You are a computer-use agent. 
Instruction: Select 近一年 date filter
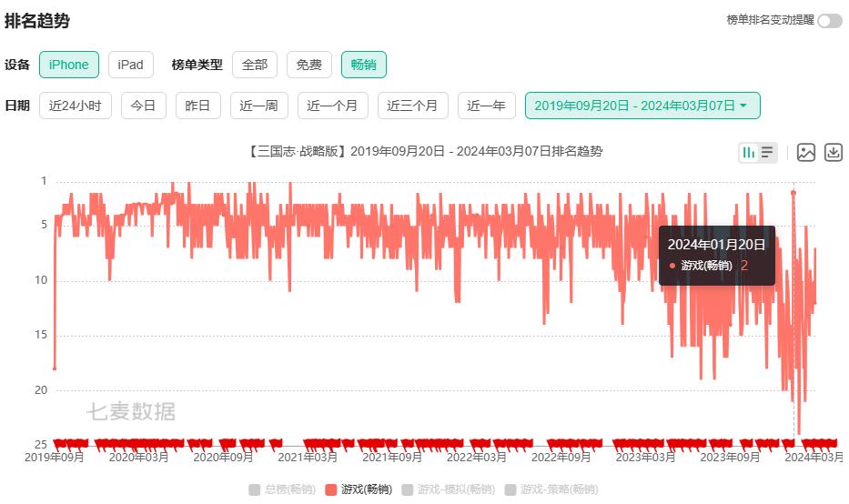(487, 106)
